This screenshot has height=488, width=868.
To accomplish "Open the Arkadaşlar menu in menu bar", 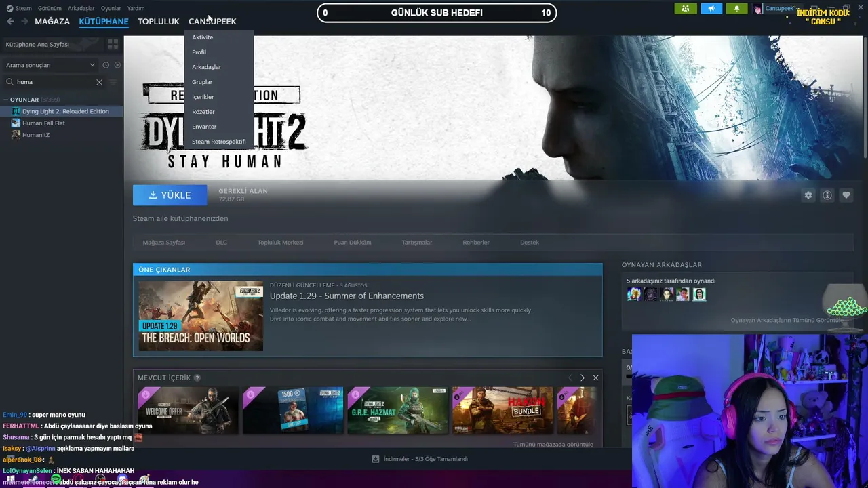I will [81, 8].
